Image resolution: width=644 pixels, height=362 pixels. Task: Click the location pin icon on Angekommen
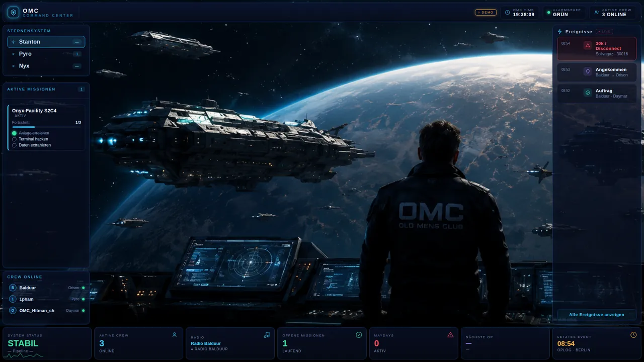pos(587,71)
